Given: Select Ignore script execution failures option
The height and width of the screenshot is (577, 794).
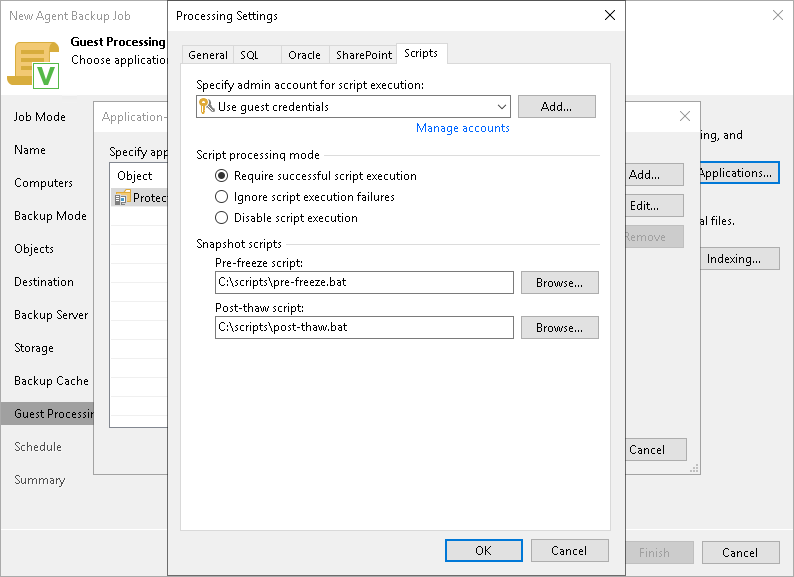Looking at the screenshot, I should pos(222,197).
